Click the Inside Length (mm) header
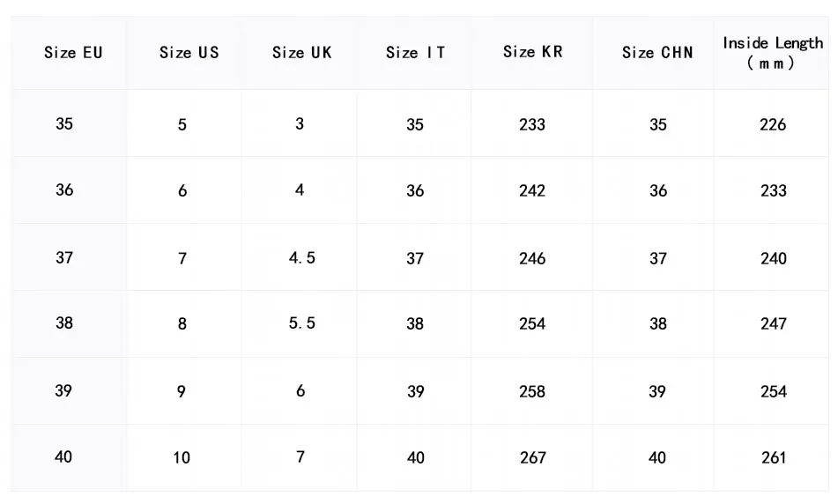This screenshot has height=504, width=838. pos(773,53)
